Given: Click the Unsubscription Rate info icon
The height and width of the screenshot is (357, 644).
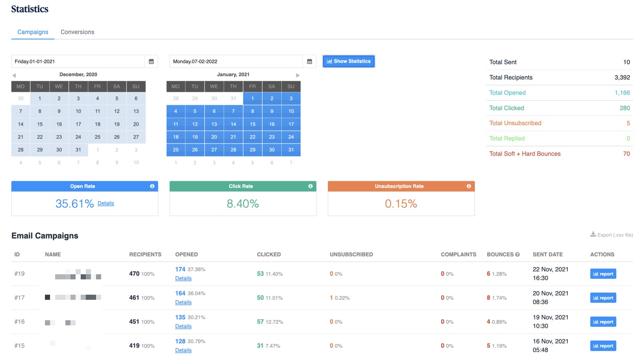Looking at the screenshot, I should point(469,186).
